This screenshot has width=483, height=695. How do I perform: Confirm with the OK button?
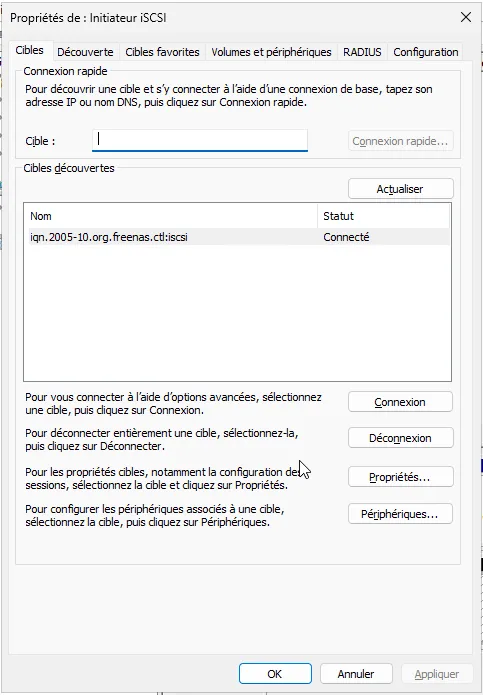click(x=275, y=674)
